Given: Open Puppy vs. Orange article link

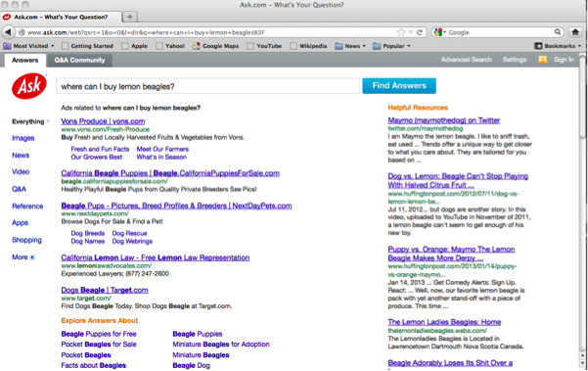Looking at the screenshot, I should pyautogui.click(x=451, y=254).
